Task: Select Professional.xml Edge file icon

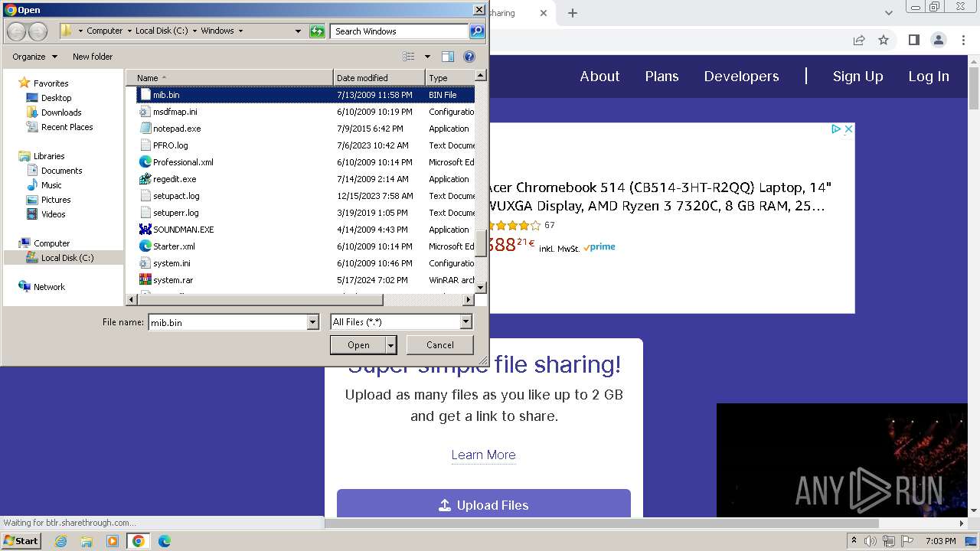Action: click(x=145, y=162)
